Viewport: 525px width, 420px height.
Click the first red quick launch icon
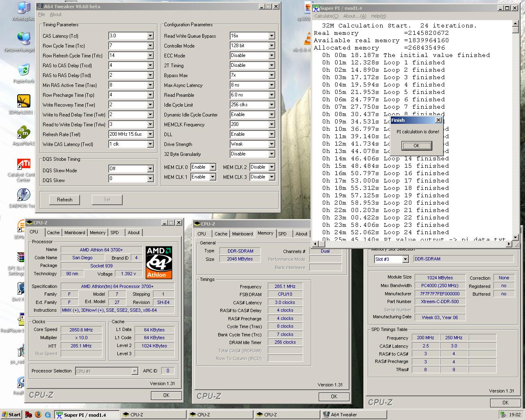pyautogui.click(x=29, y=415)
